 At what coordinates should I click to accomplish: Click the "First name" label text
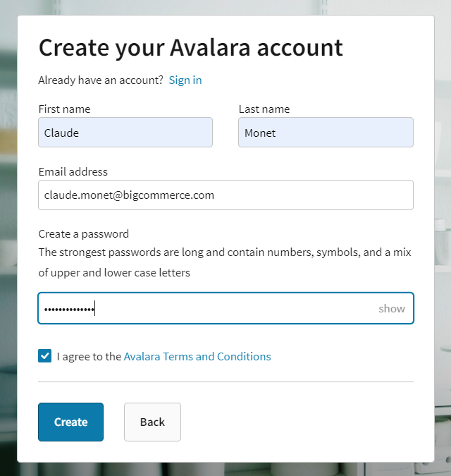64,109
